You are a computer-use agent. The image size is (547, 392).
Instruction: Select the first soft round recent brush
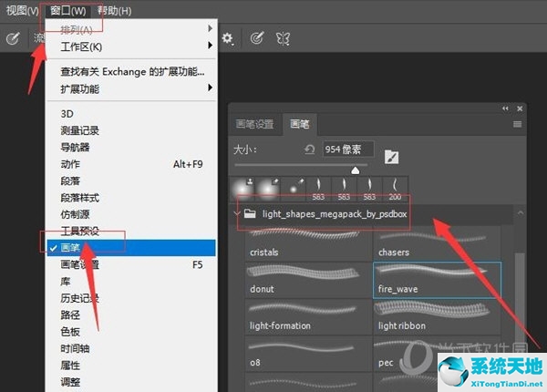tap(246, 187)
